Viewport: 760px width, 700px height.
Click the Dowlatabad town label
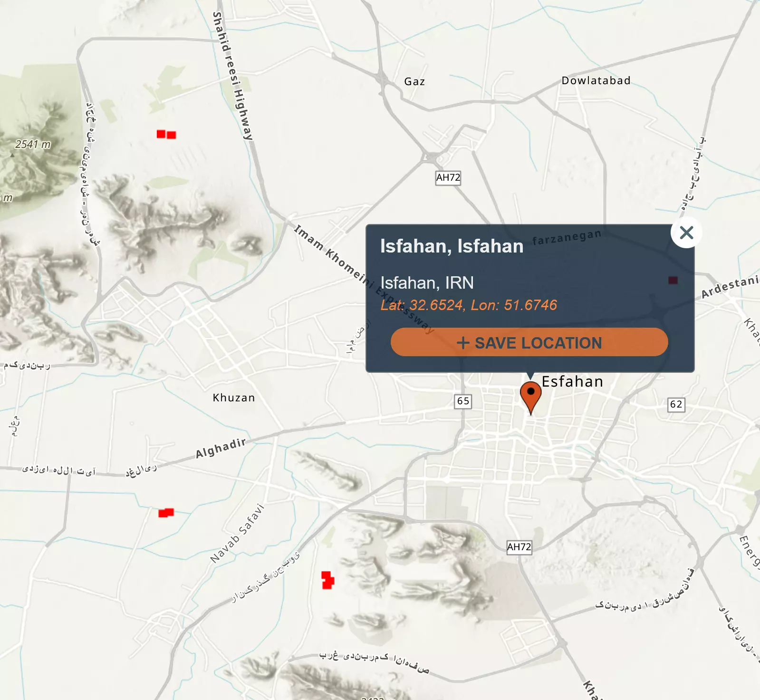tap(596, 80)
